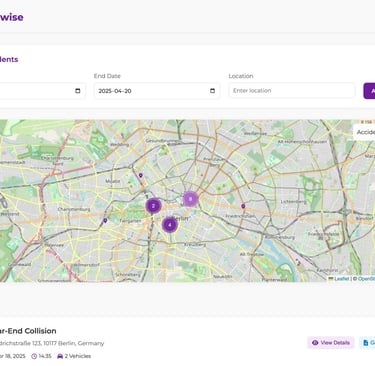Open the start date calendar picker icon
This screenshot has width=375, height=366.
pyautogui.click(x=78, y=91)
